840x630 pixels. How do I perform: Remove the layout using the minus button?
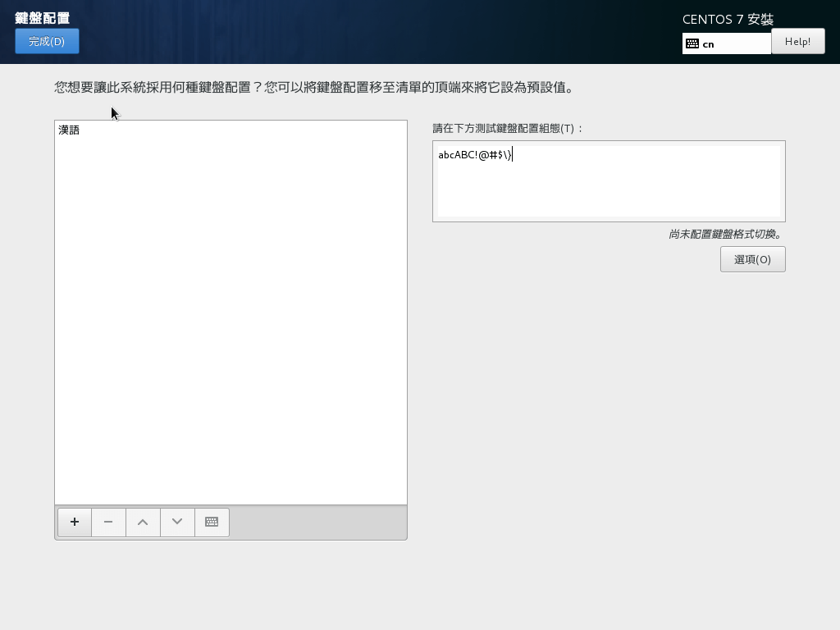tap(108, 522)
